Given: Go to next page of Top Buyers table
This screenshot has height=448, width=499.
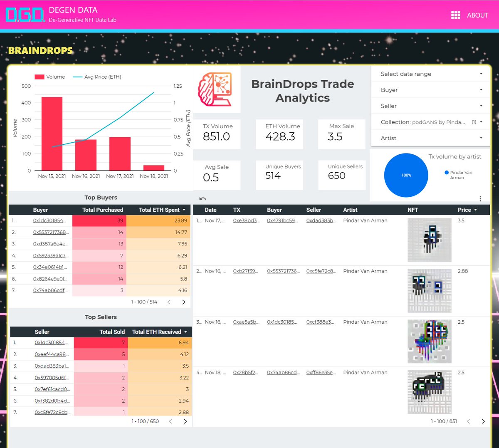Looking at the screenshot, I should coord(184,302).
